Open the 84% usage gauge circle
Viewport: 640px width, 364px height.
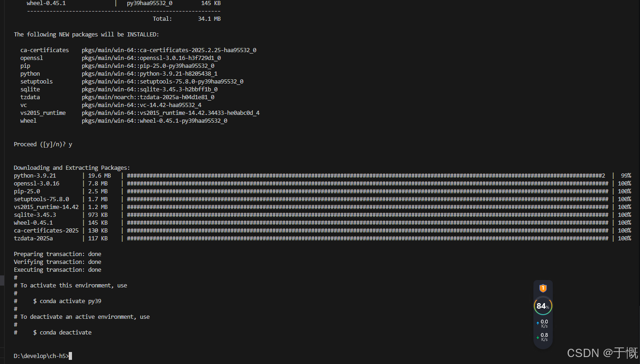(543, 306)
